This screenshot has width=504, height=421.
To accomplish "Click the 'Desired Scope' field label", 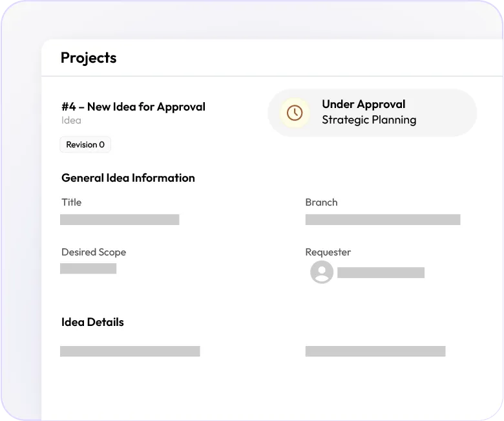I will (x=94, y=252).
